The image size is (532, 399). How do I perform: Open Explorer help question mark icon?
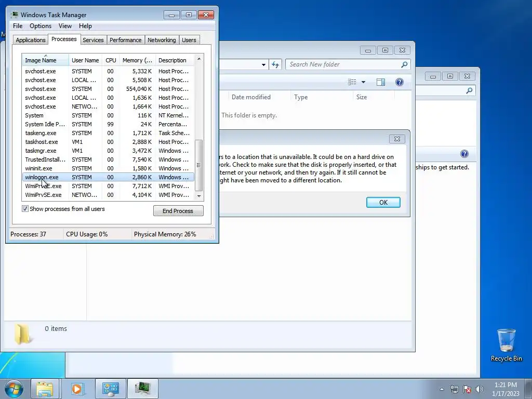400,82
